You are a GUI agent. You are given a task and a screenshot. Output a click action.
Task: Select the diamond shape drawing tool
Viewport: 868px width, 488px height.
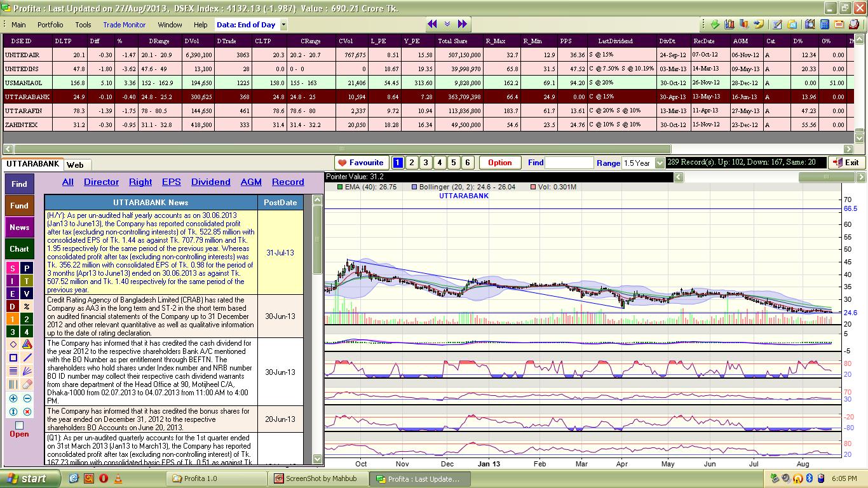point(13,344)
